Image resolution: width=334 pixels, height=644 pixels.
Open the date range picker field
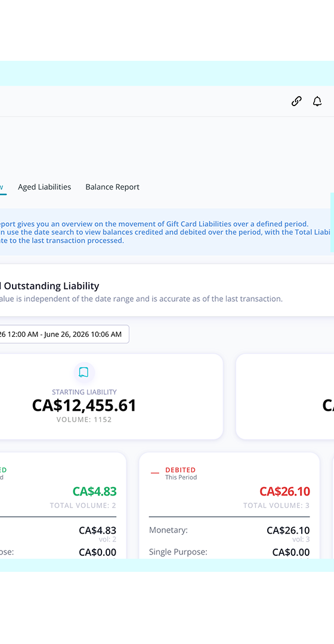coord(64,334)
